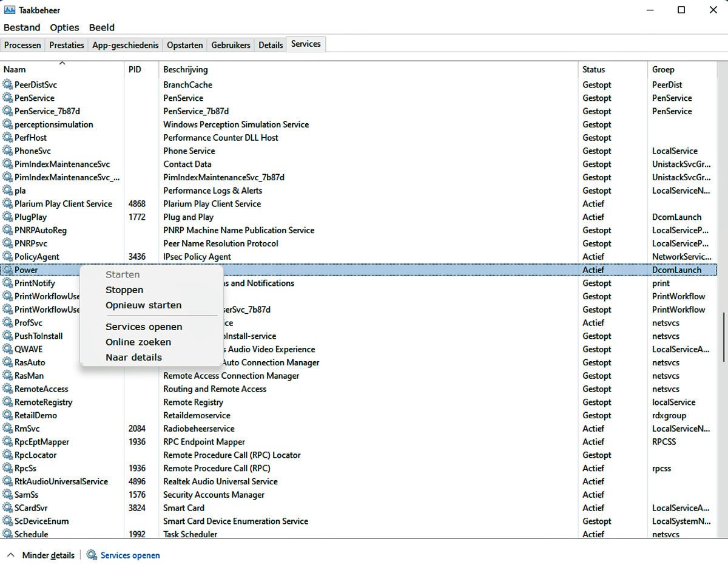Click the Contact Data description cell
The width and height of the screenshot is (728, 570).
(x=187, y=165)
